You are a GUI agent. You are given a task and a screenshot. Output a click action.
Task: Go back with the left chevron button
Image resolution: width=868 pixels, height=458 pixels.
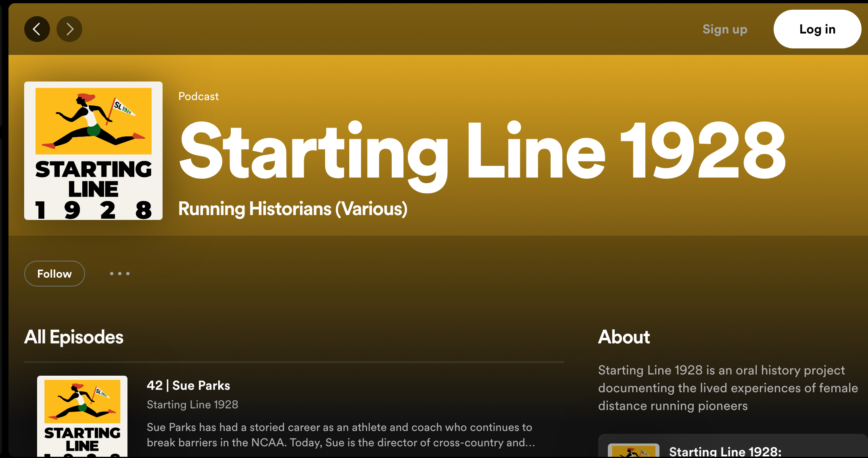tap(37, 29)
